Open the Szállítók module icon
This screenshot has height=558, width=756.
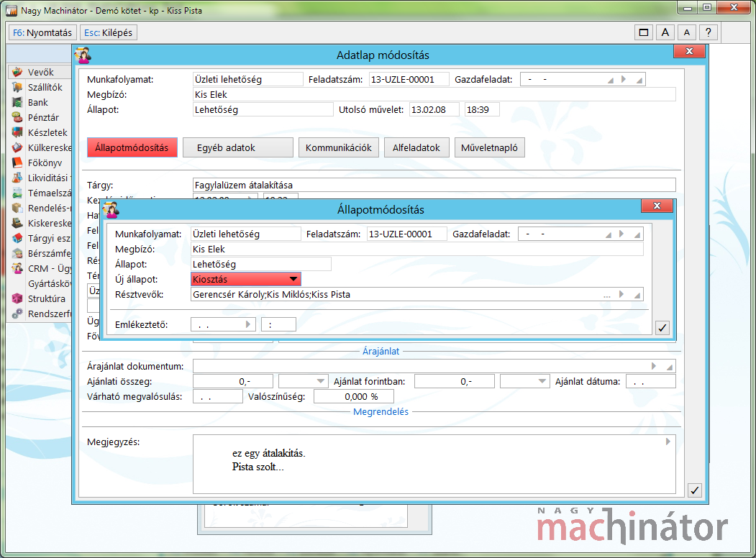[17, 87]
